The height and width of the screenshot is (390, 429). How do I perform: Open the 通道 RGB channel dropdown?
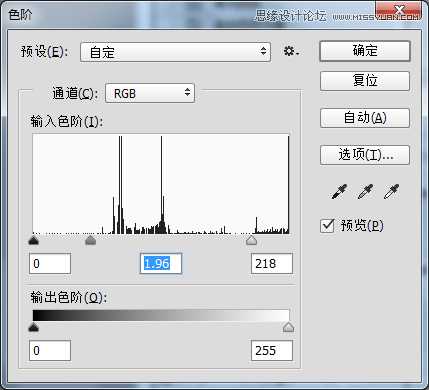150,93
